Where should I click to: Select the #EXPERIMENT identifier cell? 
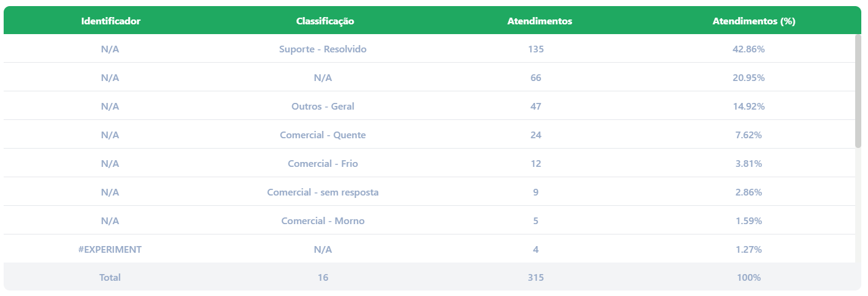(110, 249)
